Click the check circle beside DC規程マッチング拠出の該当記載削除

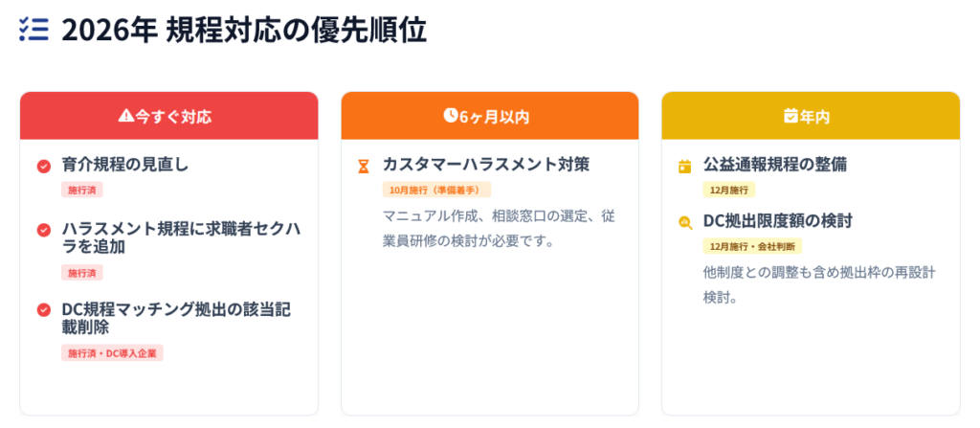click(43, 309)
